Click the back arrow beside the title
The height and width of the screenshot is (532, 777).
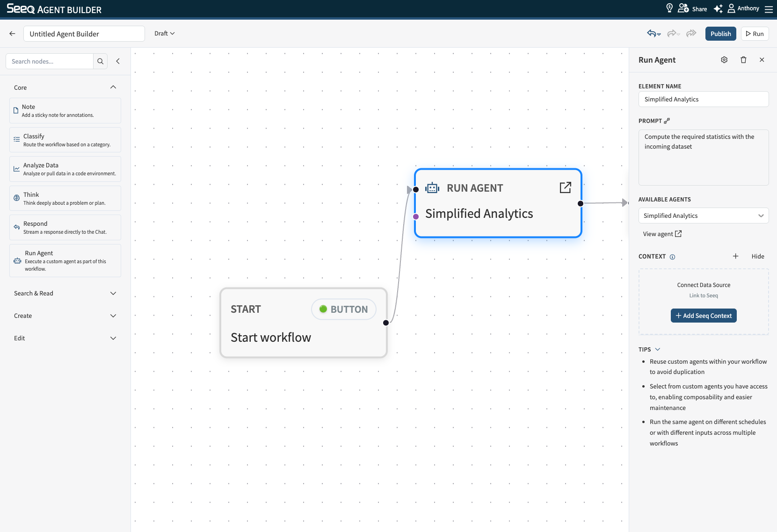[x=12, y=34]
